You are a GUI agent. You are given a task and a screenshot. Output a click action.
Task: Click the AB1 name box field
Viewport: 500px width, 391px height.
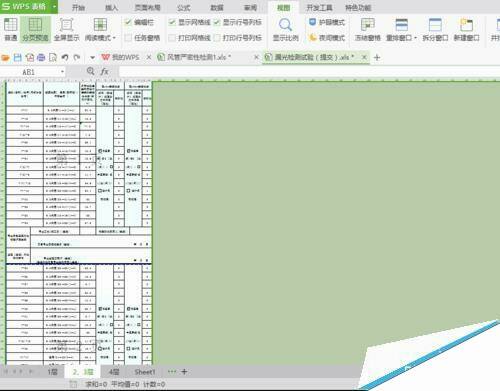point(33,72)
